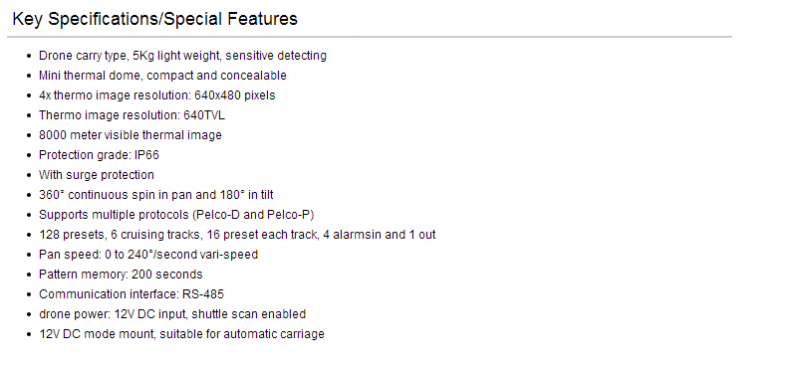Click the horizontal divider under the heading
Image resolution: width=800 pixels, height=367 pixels.
tap(369, 37)
